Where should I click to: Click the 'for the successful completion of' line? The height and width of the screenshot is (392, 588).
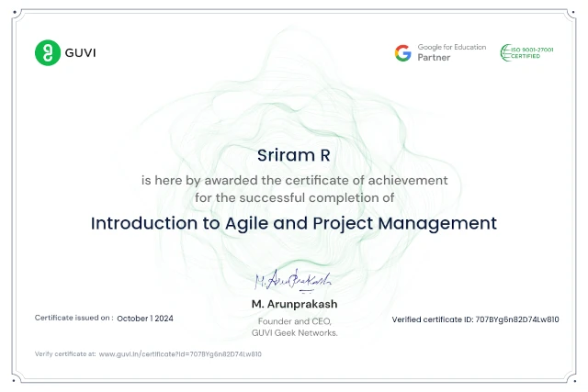[x=294, y=197]
